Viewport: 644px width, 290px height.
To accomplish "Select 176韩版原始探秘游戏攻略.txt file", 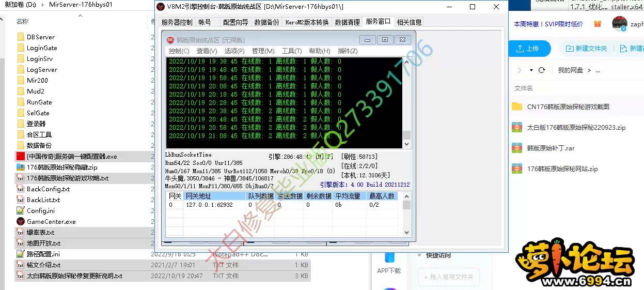I will 68,178.
